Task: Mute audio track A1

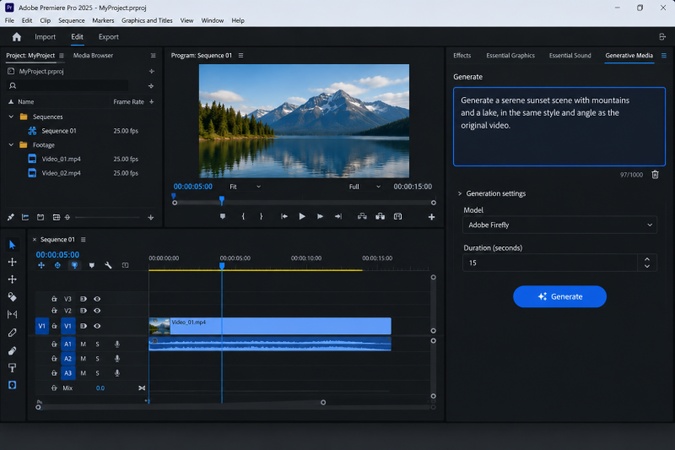Action: tap(83, 344)
